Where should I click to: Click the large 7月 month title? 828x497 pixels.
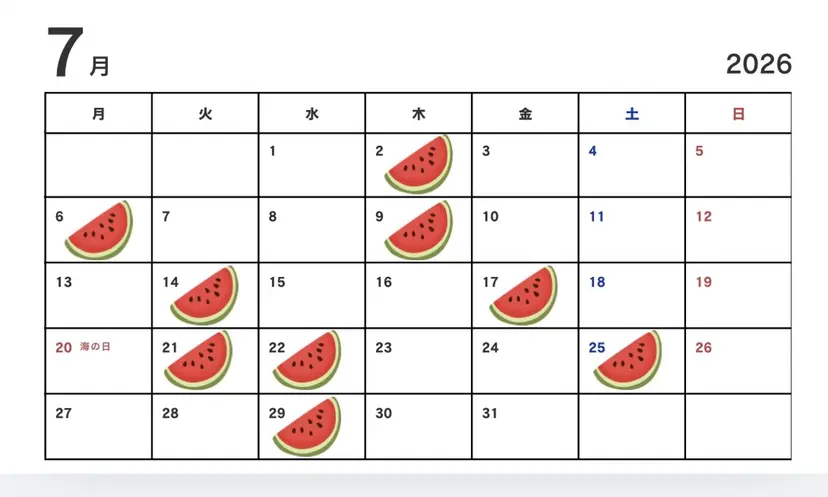(78, 53)
